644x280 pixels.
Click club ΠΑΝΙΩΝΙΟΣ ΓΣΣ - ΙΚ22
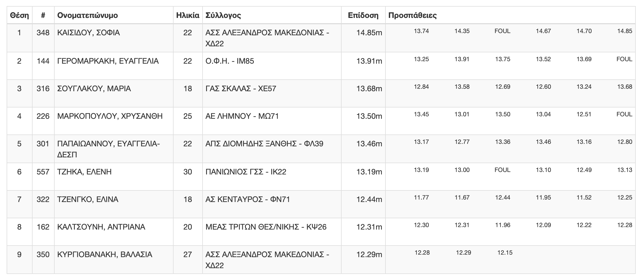[246, 172]
